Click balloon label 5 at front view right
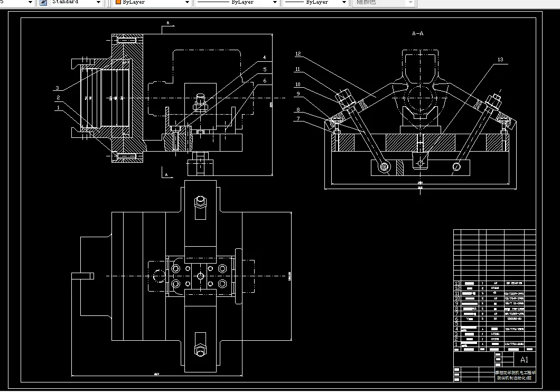 (x=265, y=70)
